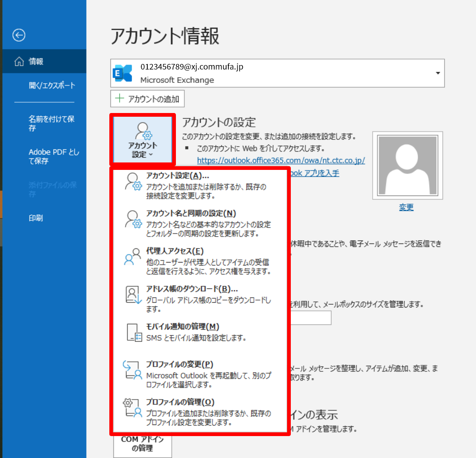Click the アカウント設定(A) menu icon
The image size is (476, 458).
pos(133,181)
